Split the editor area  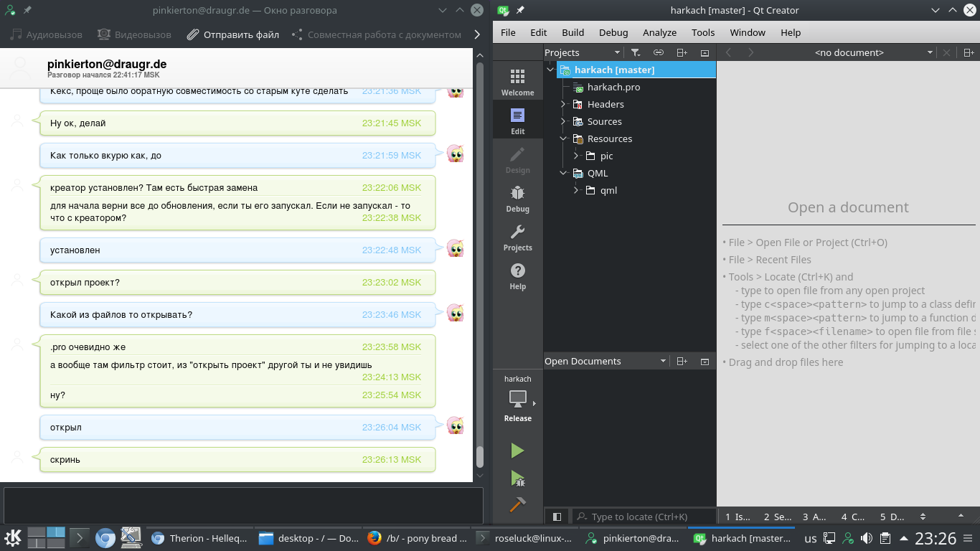pos(969,52)
